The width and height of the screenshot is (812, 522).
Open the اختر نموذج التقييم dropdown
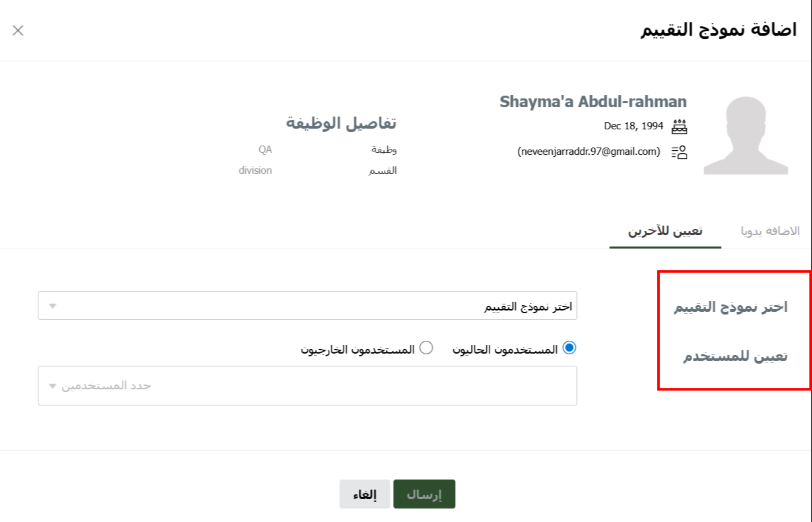pyautogui.click(x=307, y=306)
